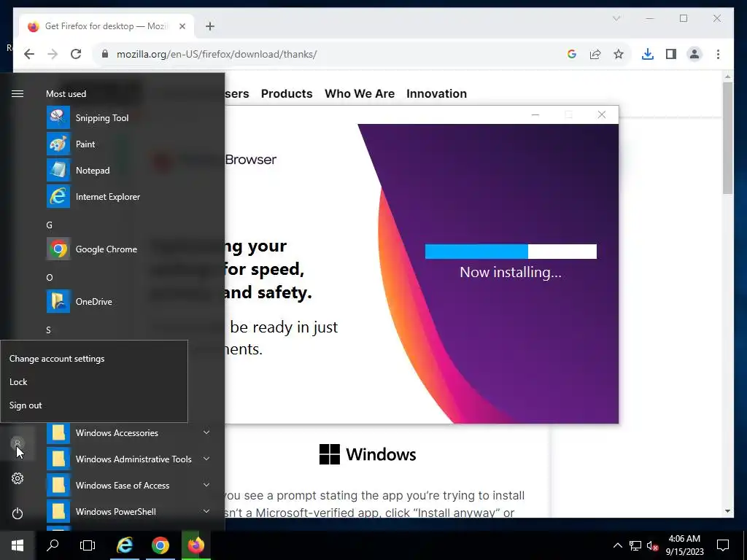Open the Action Center notification icon
The height and width of the screenshot is (560, 747).
[x=723, y=545]
